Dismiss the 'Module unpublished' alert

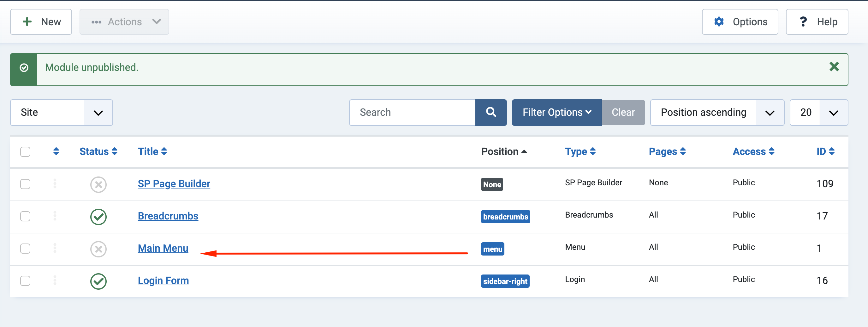click(834, 67)
